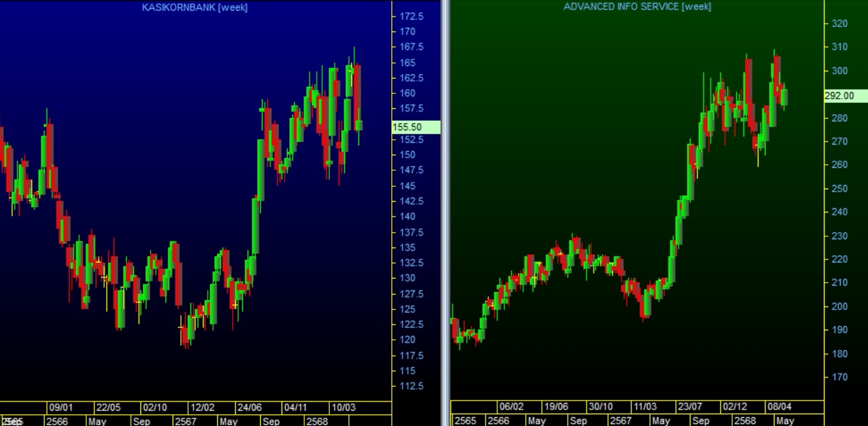The image size is (868, 426).
Task: Click the 115 level on KASIKORNBANK axis
Action: [408, 371]
